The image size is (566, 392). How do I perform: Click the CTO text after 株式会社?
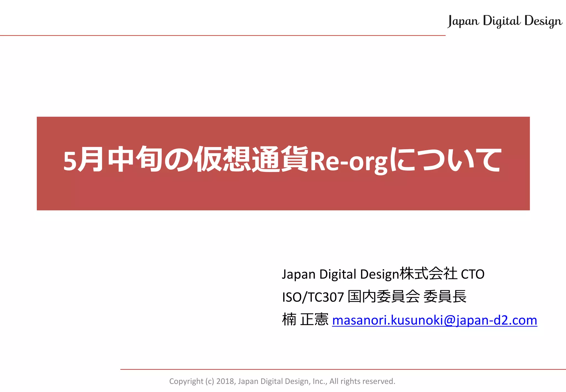tap(473, 274)
